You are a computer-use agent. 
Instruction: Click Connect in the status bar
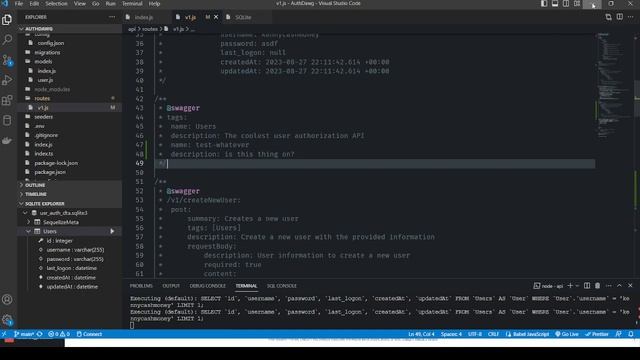pos(89,334)
